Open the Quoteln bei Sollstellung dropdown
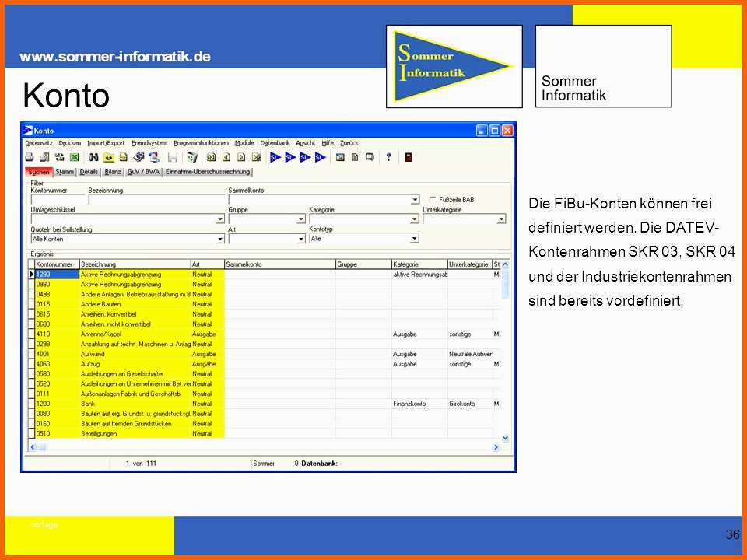 [x=219, y=239]
